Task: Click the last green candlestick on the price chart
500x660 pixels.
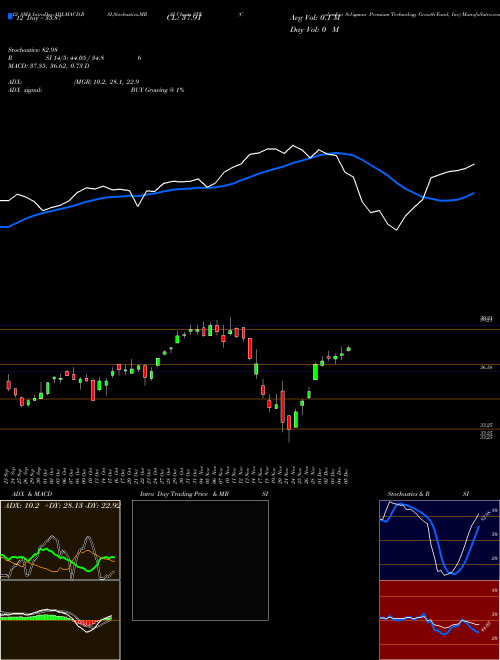Action: point(348,349)
